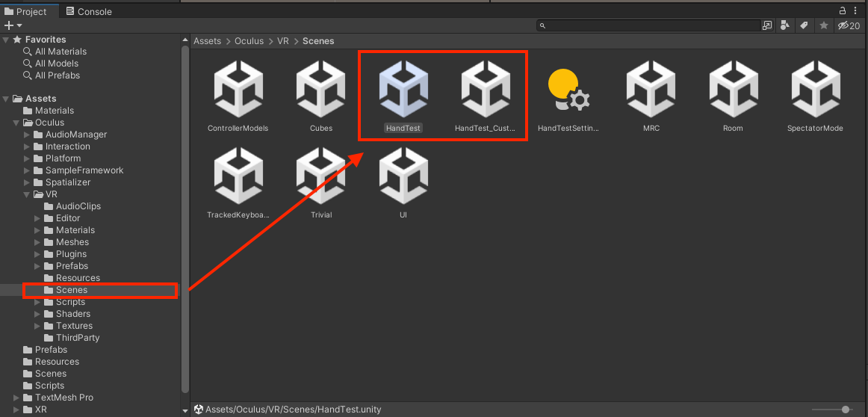868x417 pixels.
Task: Select the SpectatorMode scene asset icon
Action: pyautogui.click(x=816, y=90)
